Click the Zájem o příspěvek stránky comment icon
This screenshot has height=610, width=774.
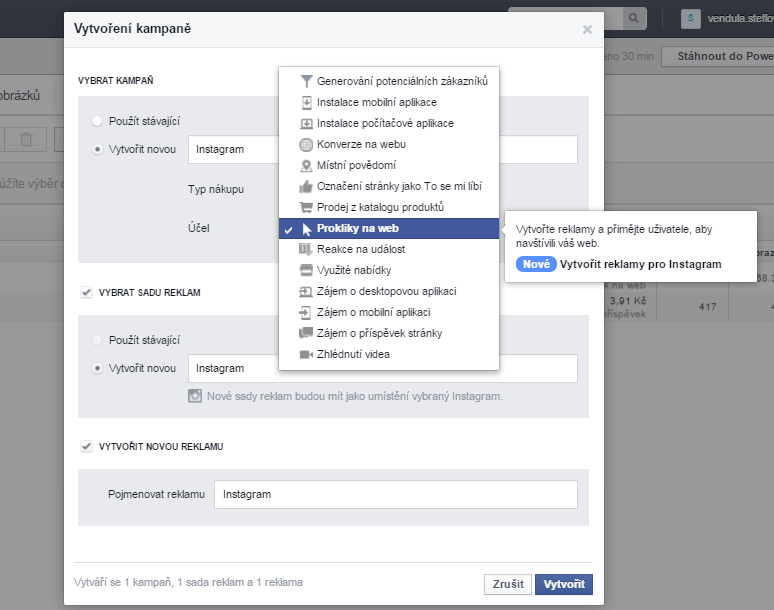pyautogui.click(x=306, y=333)
